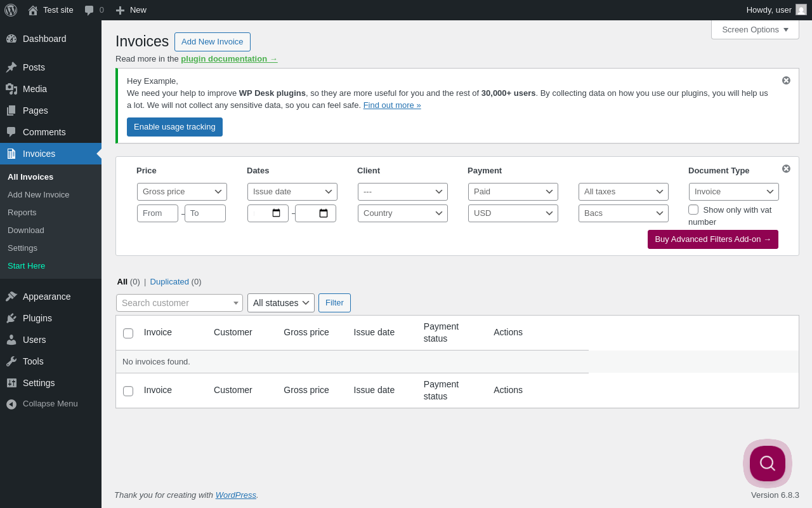Check the select-all box in table header
Viewport: 812px width, 508px height.
click(x=128, y=333)
